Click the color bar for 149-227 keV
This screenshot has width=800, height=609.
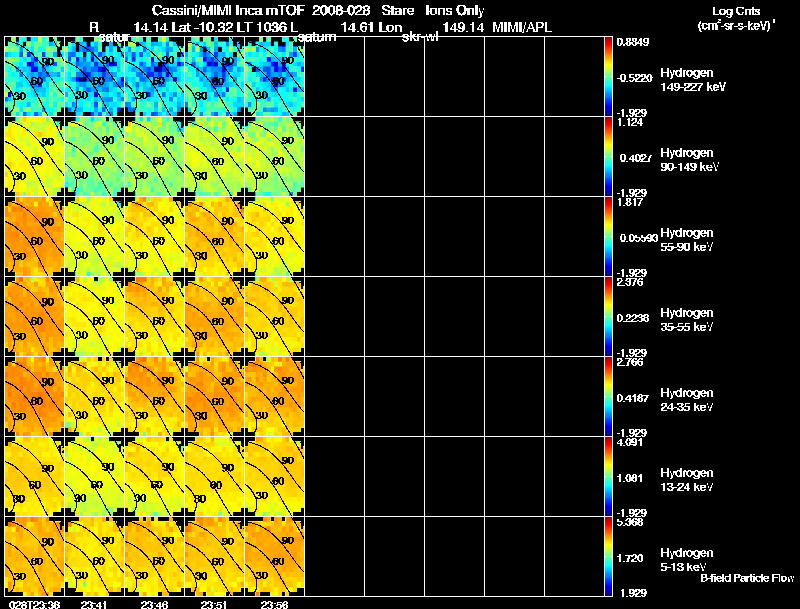click(x=608, y=77)
